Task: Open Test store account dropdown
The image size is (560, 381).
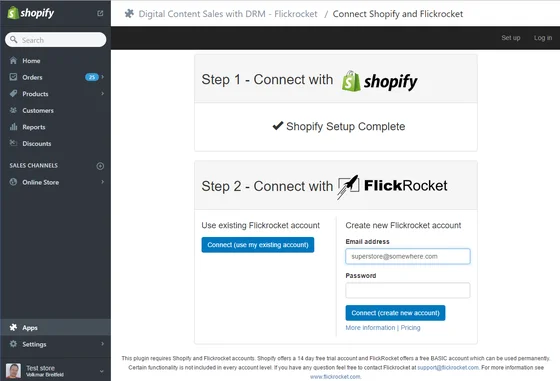Action: 101,371
